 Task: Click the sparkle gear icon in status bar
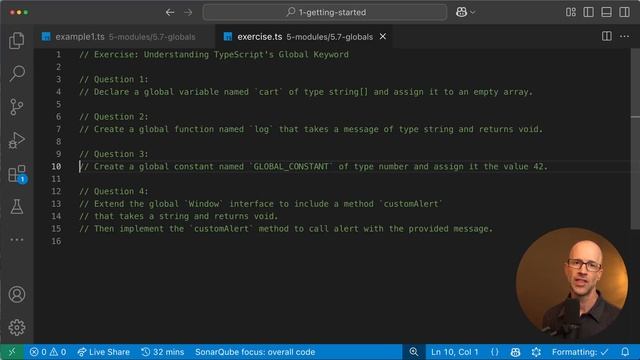(x=536, y=352)
